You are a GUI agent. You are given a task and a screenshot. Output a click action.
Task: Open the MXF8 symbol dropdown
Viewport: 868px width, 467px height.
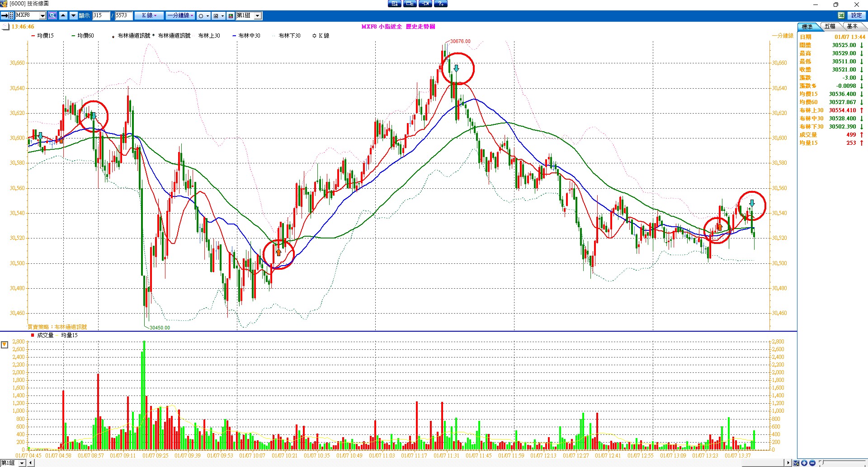click(x=42, y=16)
